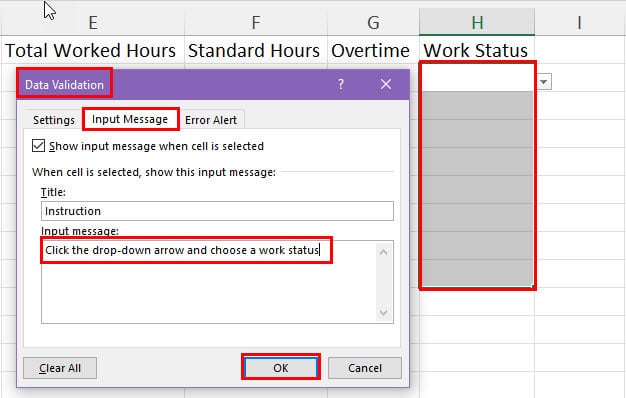Click the Help question mark in Data Validation
This screenshot has width=626, height=398.
coord(341,84)
